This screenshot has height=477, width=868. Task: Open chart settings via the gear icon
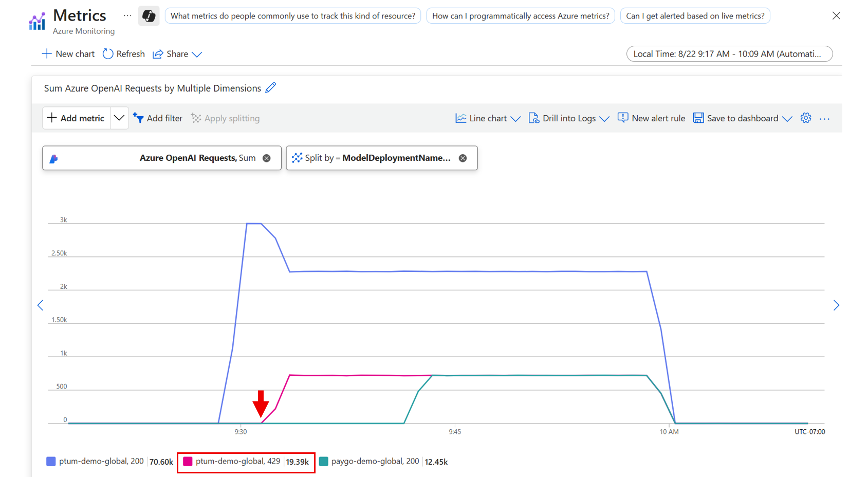pyautogui.click(x=805, y=118)
